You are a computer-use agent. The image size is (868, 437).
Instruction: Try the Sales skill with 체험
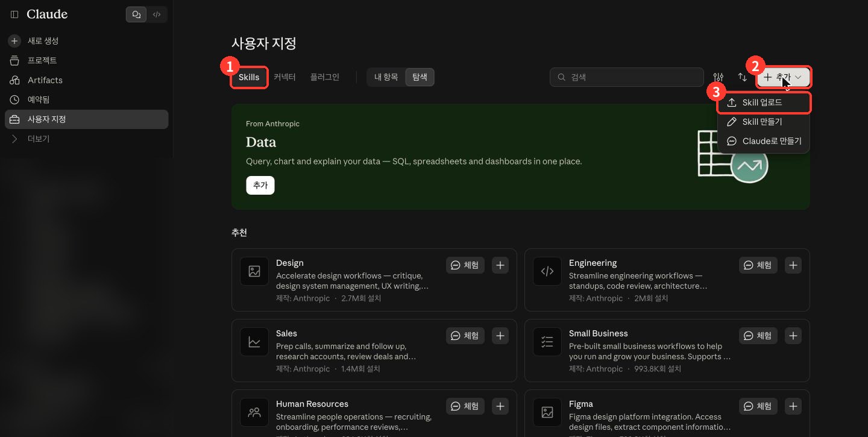pyautogui.click(x=465, y=336)
